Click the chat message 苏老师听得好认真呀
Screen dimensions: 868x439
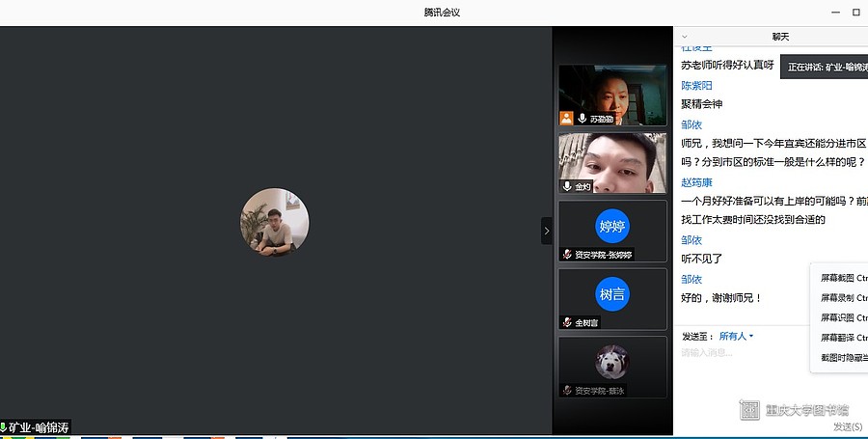[727, 66]
